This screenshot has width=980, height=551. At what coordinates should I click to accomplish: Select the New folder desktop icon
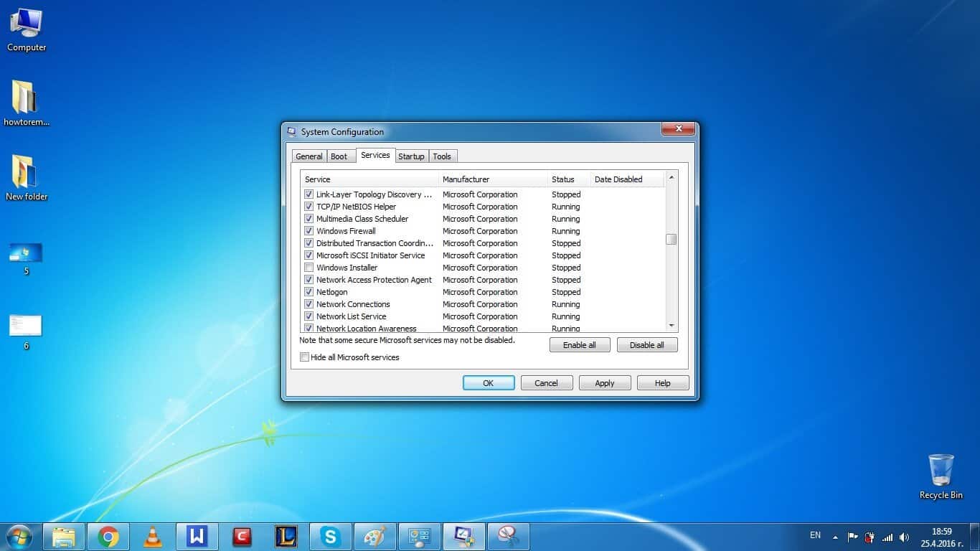[27, 177]
